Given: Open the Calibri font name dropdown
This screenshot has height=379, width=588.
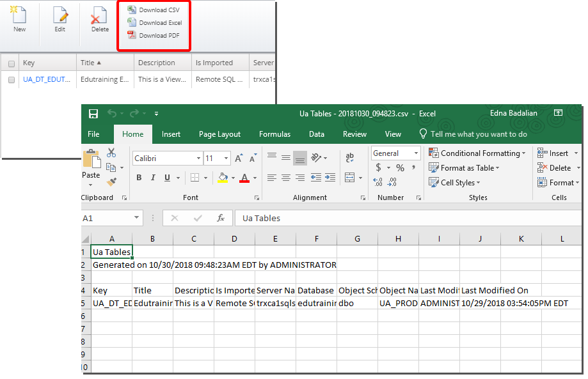Looking at the screenshot, I should (198, 159).
